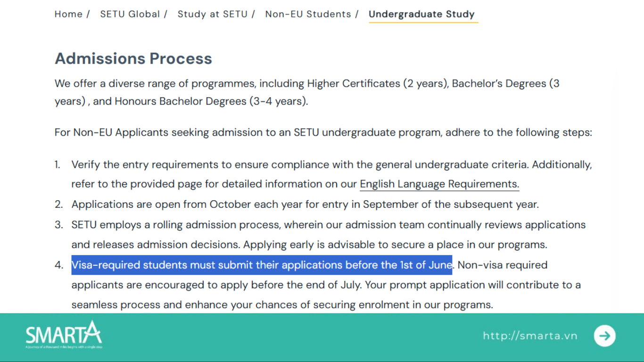This screenshot has width=644, height=362.
Task: Click the highlighted visa-required students sentence
Action: tap(262, 265)
